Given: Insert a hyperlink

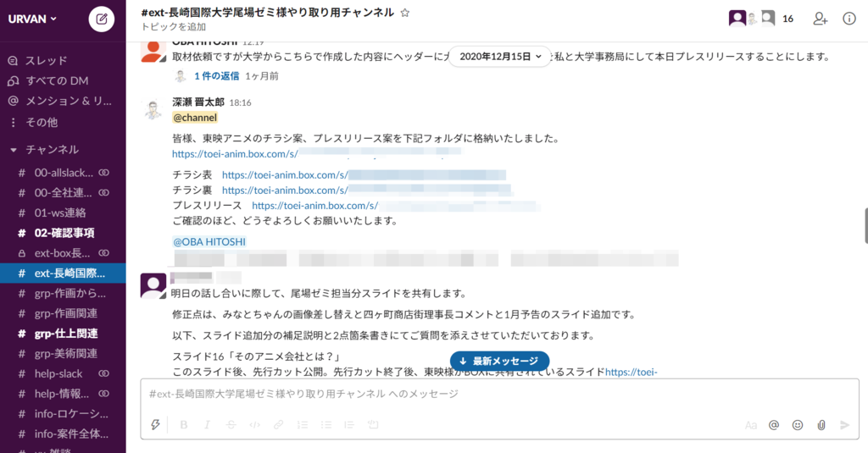Looking at the screenshot, I should 278,424.
